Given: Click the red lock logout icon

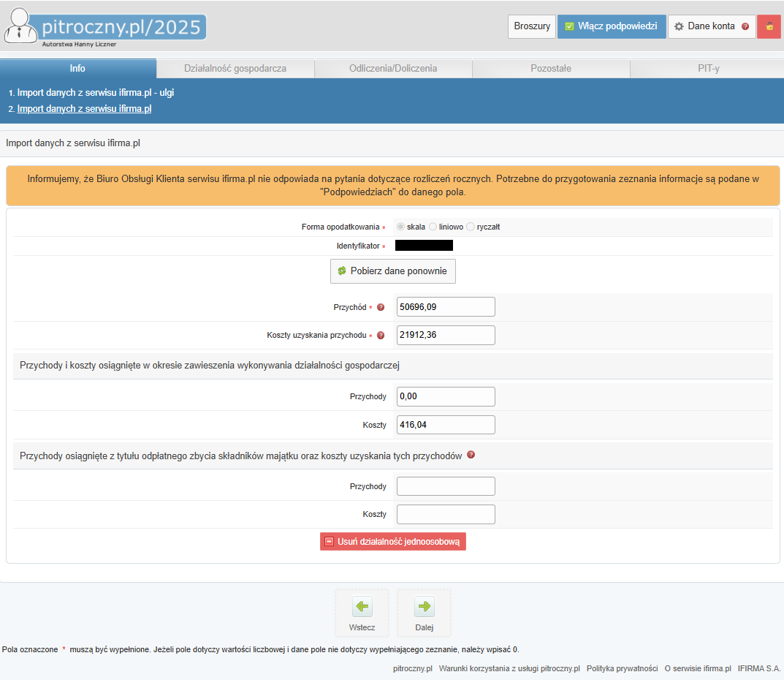Looking at the screenshot, I should [769, 26].
